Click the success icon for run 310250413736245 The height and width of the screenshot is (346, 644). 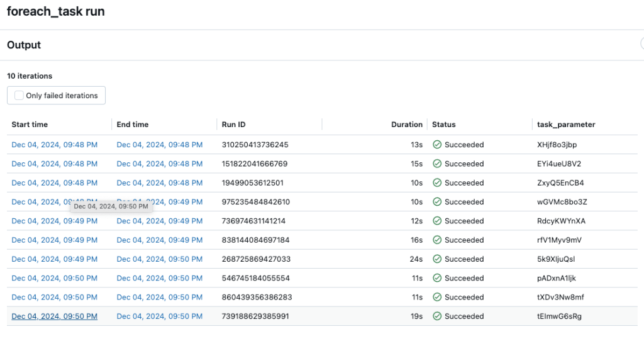(437, 145)
